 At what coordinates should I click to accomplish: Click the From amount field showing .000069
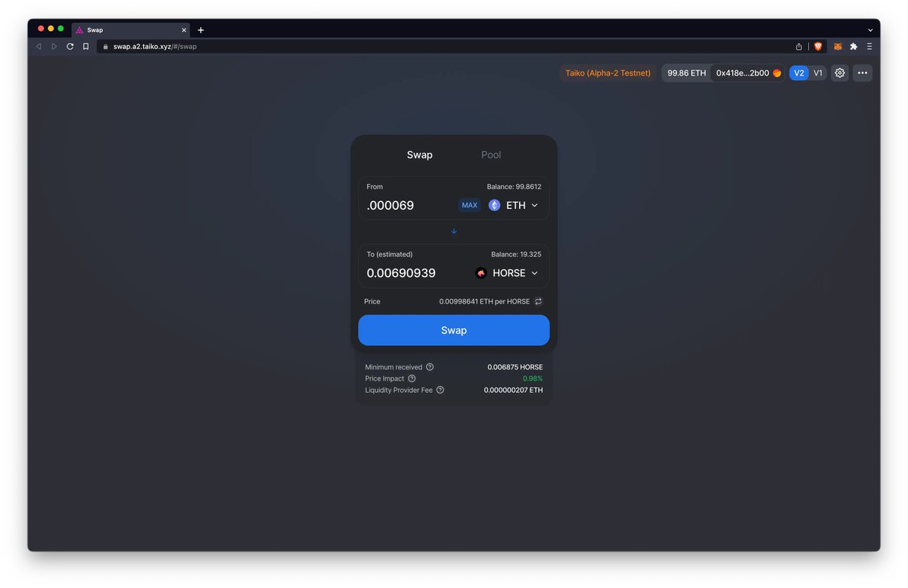(409, 205)
